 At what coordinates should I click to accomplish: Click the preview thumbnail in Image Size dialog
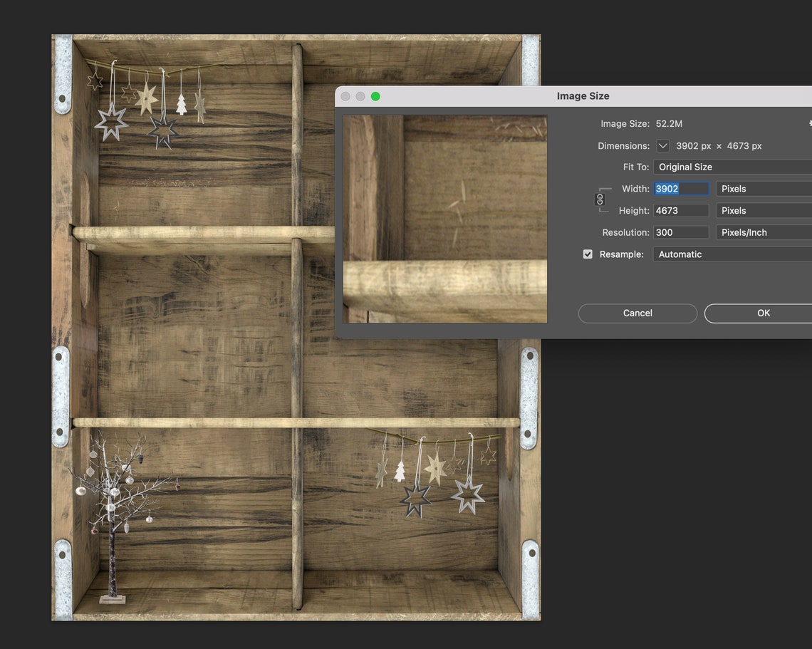(445, 219)
